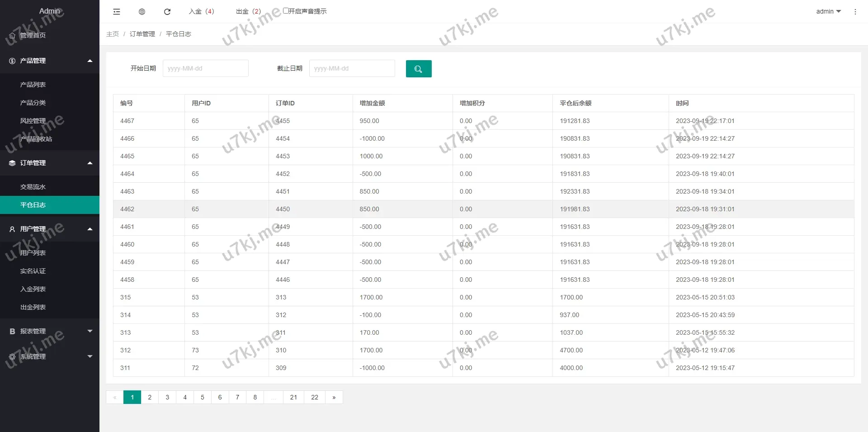Open the three-dot more options menu
The height and width of the screenshot is (432, 868).
pyautogui.click(x=855, y=12)
